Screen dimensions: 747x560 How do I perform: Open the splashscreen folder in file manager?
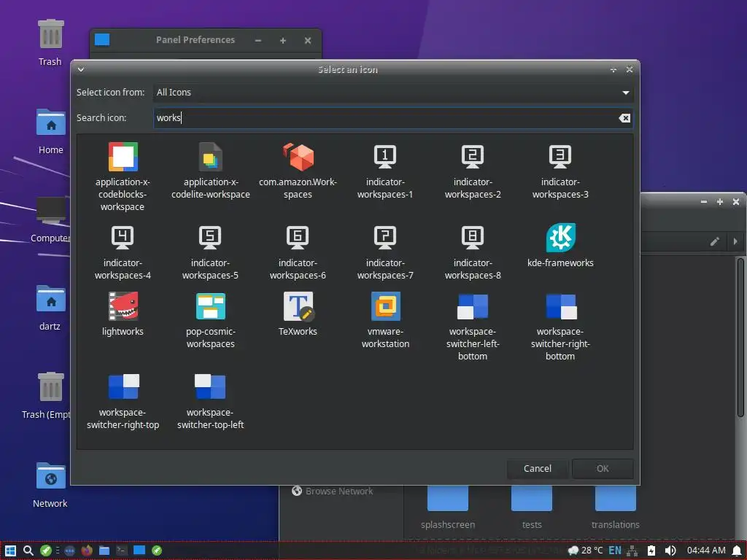tap(448, 507)
